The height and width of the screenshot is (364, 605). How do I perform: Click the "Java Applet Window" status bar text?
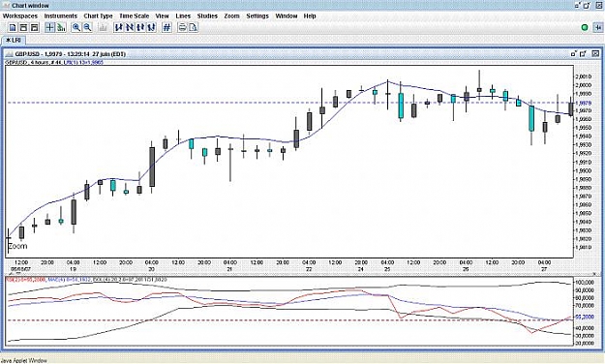click(x=24, y=360)
